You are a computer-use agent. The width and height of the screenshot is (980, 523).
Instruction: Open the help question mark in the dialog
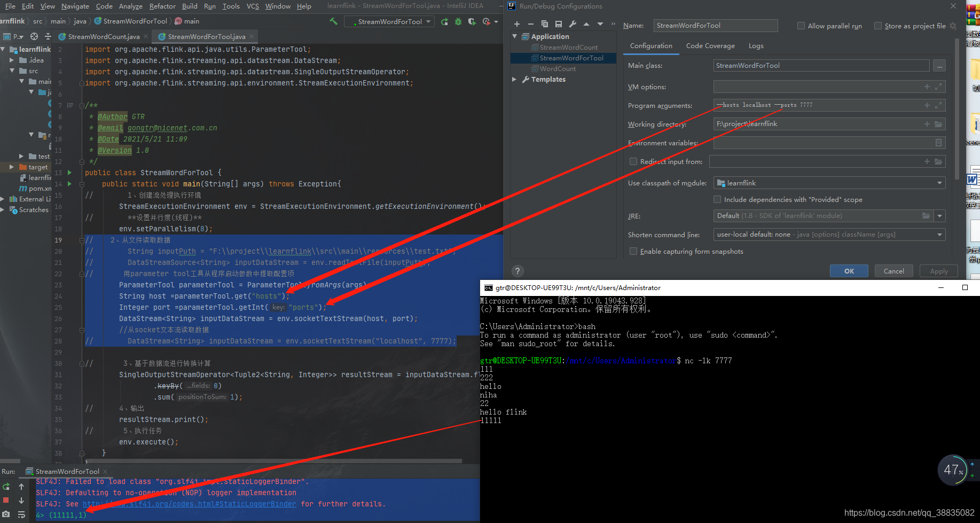(517, 271)
